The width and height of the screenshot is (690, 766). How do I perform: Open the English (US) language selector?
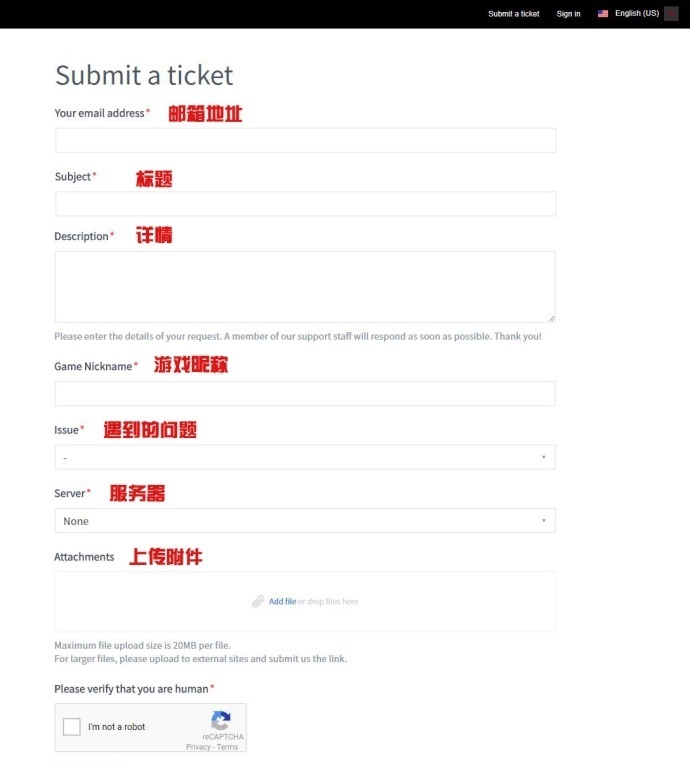tap(637, 14)
